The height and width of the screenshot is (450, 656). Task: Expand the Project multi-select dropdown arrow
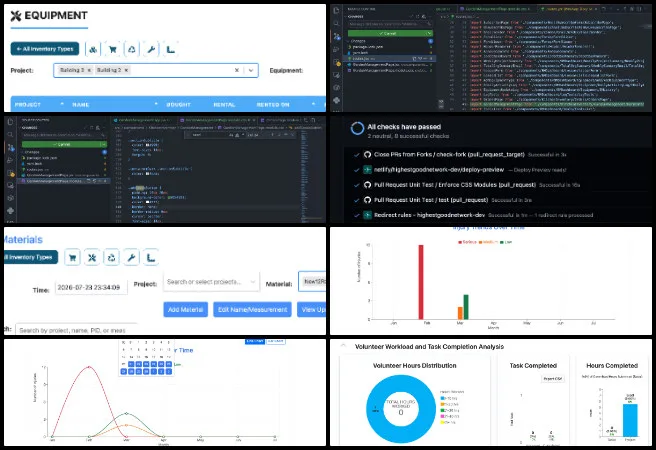pyautogui.click(x=251, y=70)
